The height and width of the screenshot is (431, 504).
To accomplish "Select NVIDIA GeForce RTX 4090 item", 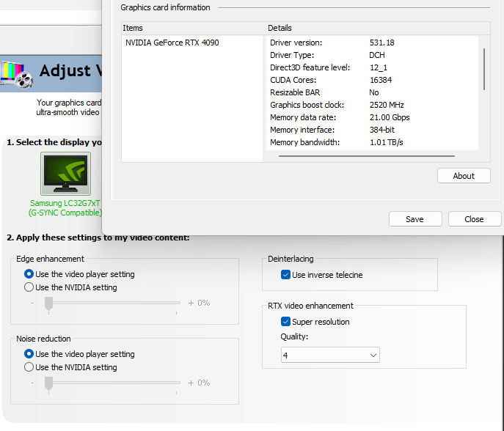I will pyautogui.click(x=172, y=43).
